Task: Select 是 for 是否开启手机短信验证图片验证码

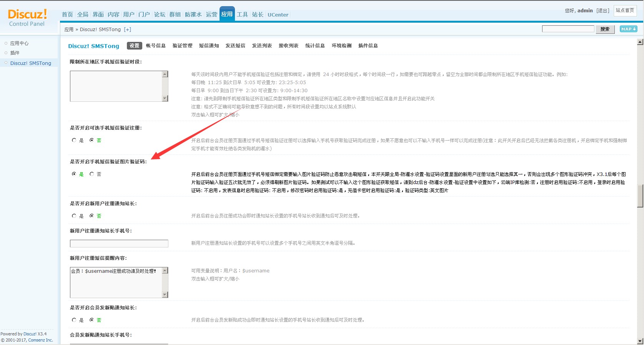Action: click(74, 174)
